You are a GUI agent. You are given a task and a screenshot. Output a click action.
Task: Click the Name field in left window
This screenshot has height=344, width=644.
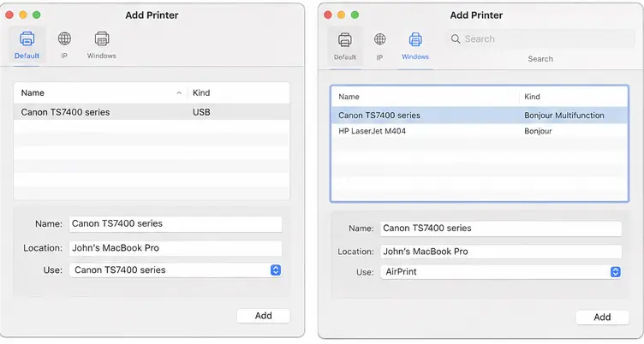point(176,223)
